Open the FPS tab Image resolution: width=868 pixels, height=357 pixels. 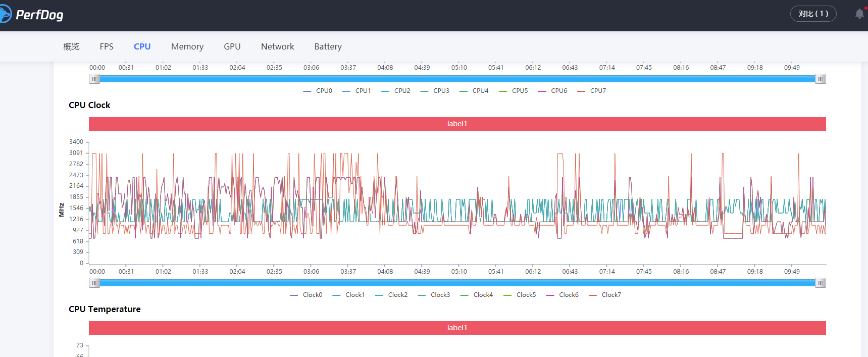click(x=107, y=46)
